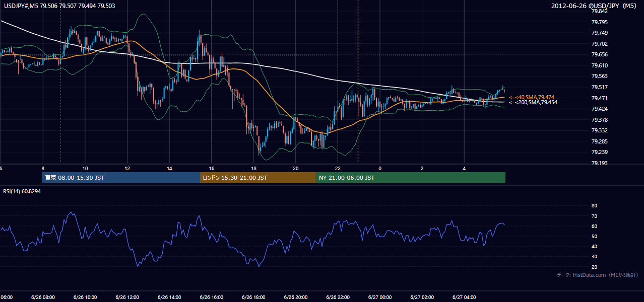
Task: Click price axis value 79.795
Action: [x=599, y=22]
